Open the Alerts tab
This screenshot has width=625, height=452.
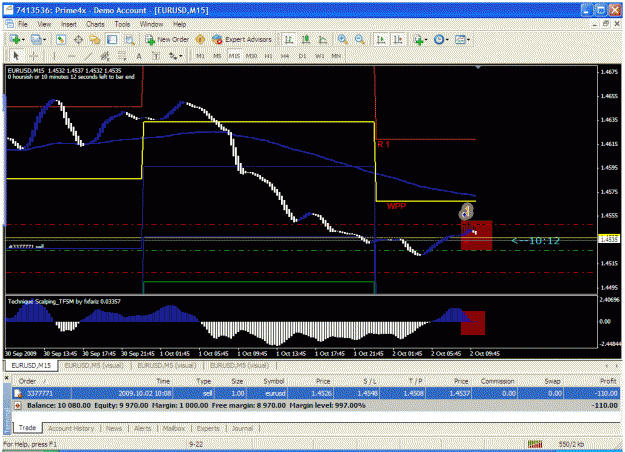point(143,428)
